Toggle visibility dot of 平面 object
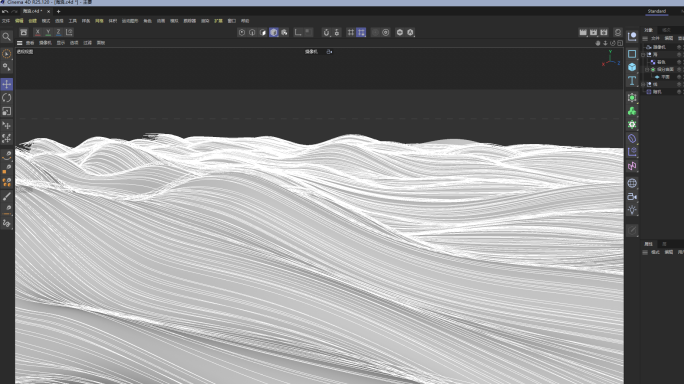The image size is (684, 384). coord(679,77)
